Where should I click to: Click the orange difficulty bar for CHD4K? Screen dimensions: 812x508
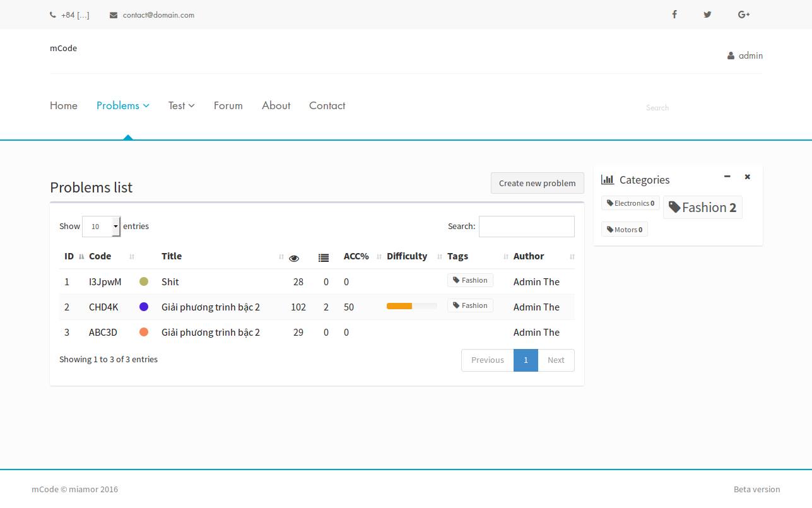399,306
